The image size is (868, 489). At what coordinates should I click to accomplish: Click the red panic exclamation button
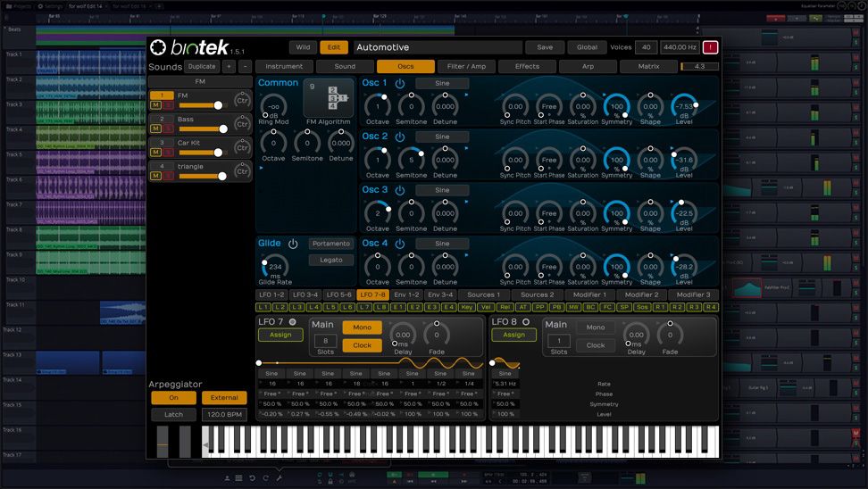(710, 47)
